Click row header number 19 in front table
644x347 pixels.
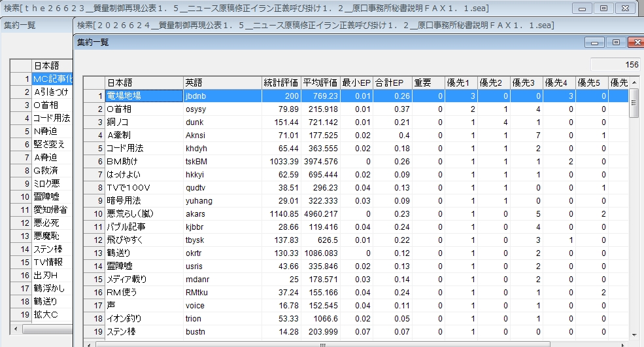coord(94,332)
